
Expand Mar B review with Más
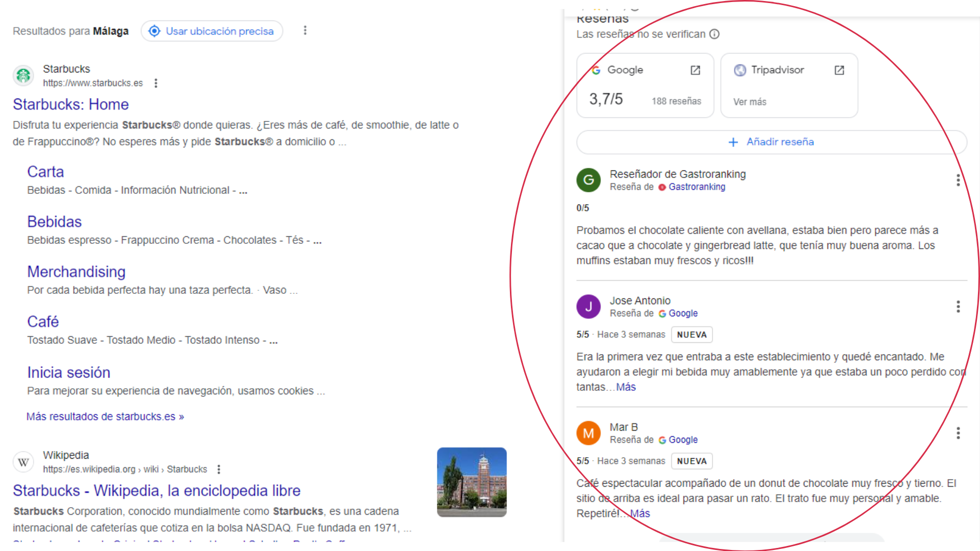pyautogui.click(x=640, y=513)
